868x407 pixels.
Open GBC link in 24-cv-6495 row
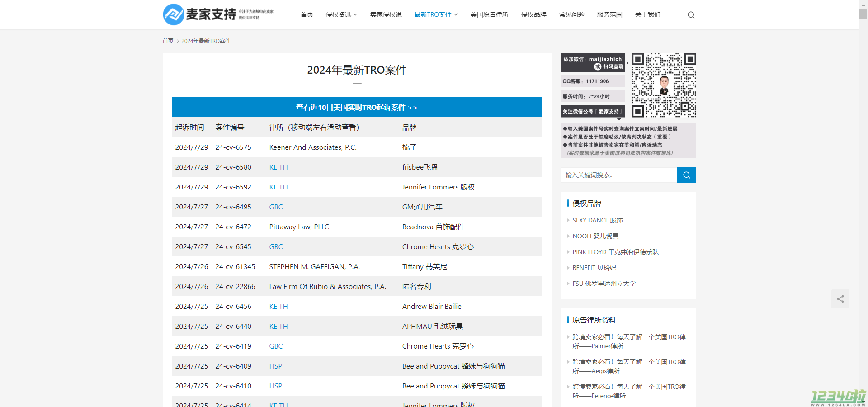tap(276, 207)
